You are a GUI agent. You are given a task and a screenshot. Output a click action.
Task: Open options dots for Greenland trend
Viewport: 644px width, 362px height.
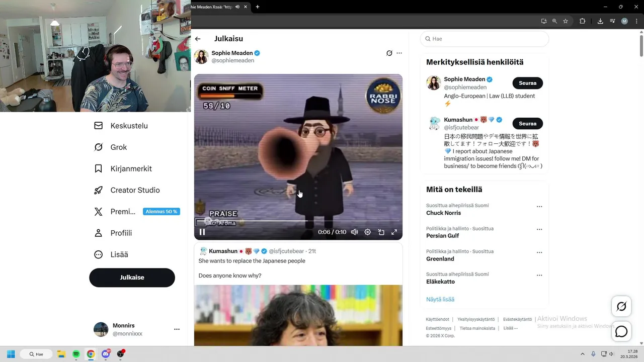coord(539,252)
